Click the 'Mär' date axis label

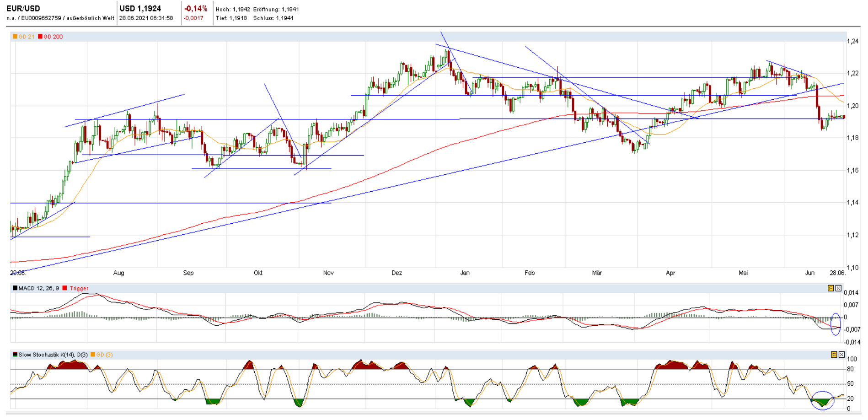[597, 273]
